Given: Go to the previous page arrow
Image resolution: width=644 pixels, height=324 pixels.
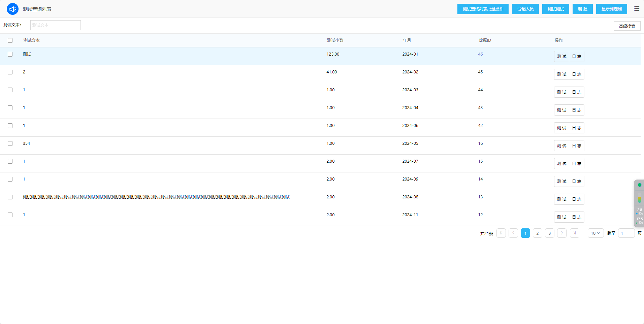Looking at the screenshot, I should click(x=513, y=233).
